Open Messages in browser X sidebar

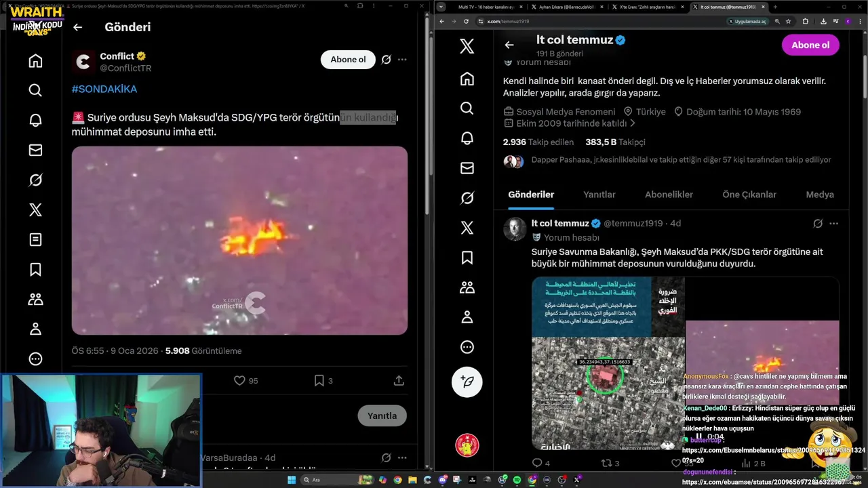(467, 168)
